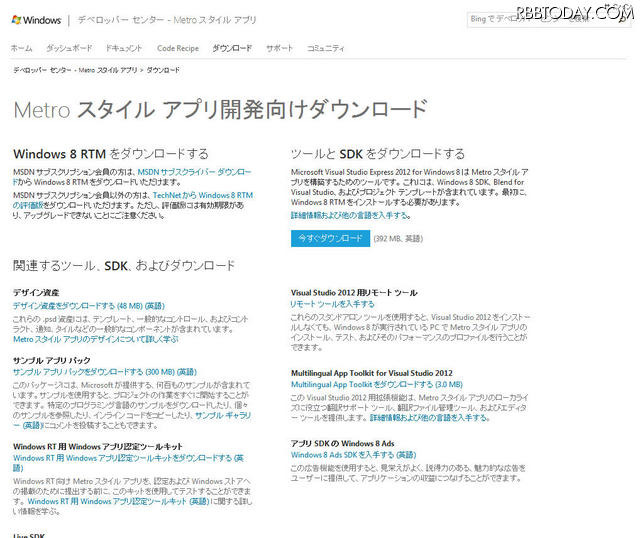Open the ホーム navigation item

click(21, 48)
